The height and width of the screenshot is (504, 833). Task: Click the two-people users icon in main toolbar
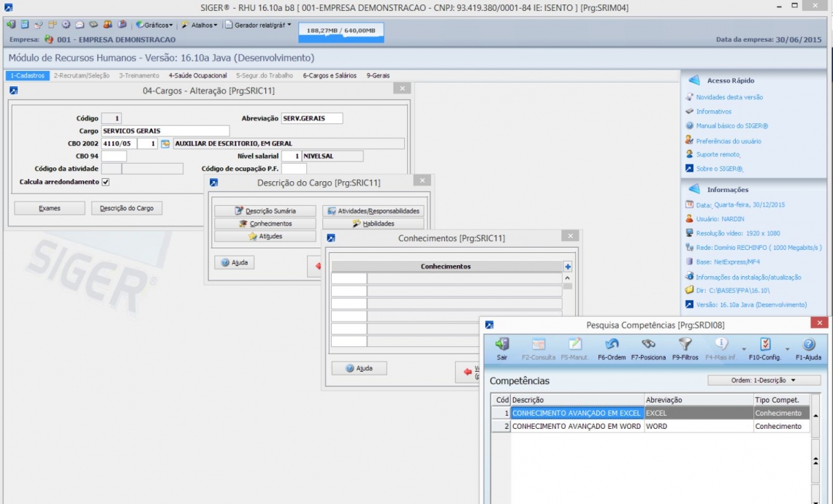[x=108, y=24]
